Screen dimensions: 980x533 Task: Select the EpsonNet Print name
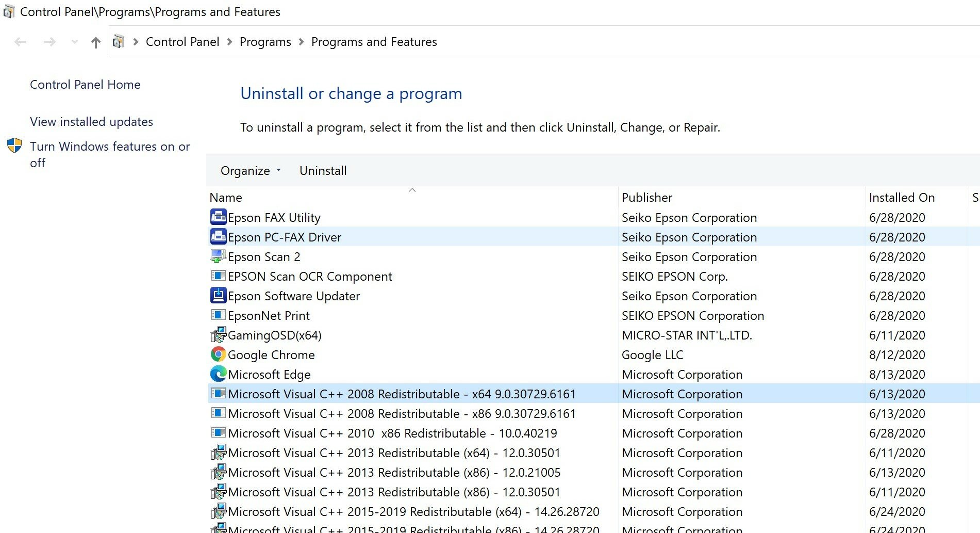(269, 316)
